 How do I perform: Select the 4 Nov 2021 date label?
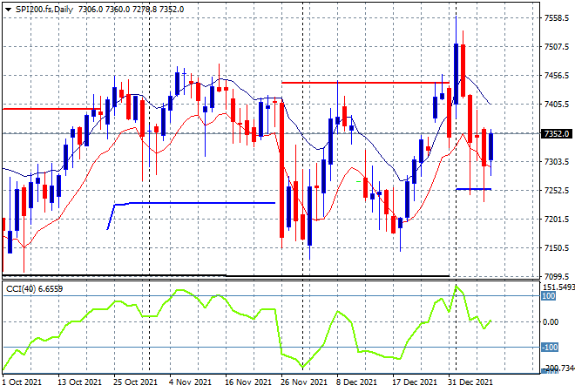[x=190, y=382]
